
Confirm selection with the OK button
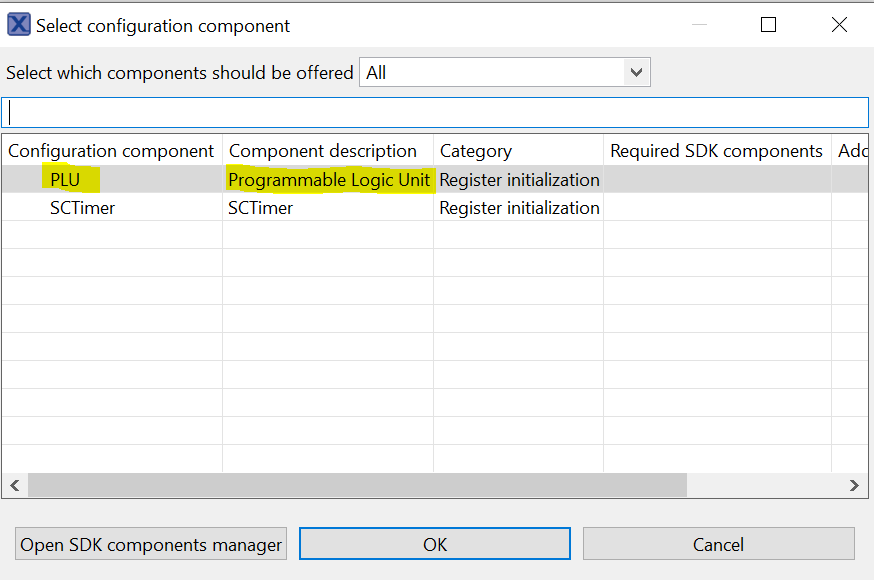pyautogui.click(x=434, y=545)
